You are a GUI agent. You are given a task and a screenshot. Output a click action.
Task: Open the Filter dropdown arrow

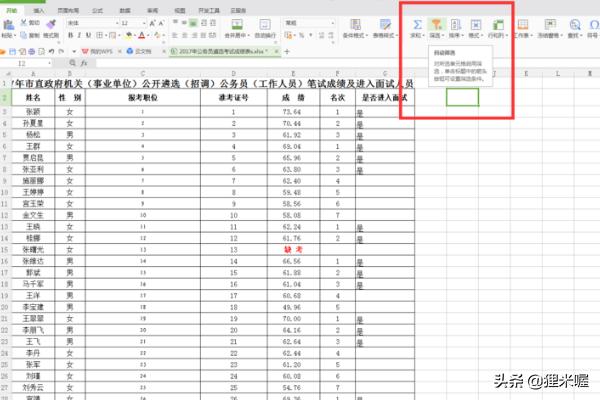tap(443, 35)
